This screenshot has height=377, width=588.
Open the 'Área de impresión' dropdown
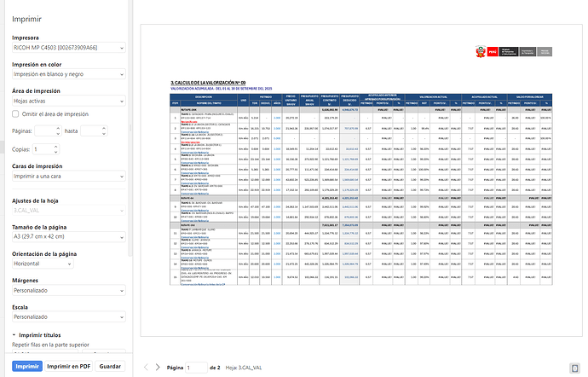click(x=68, y=100)
